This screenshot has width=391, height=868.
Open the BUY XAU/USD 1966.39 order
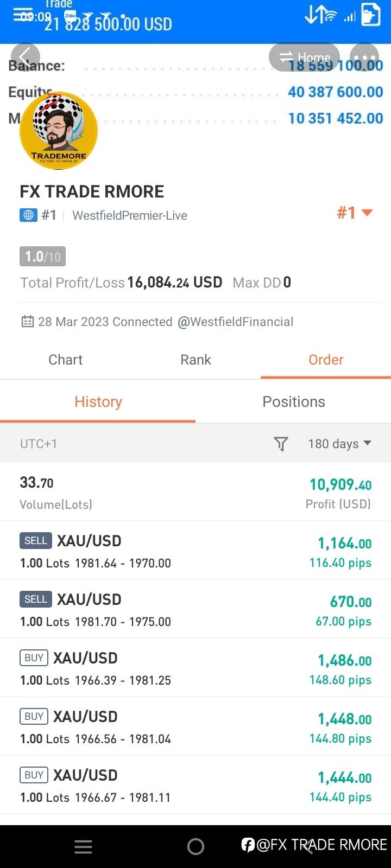tap(195, 668)
